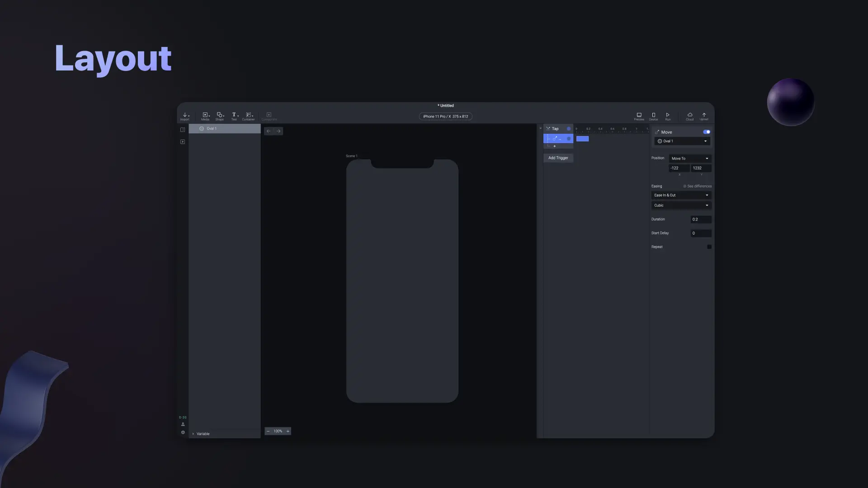
Task: Click the phone canvas scene
Action: 402,281
